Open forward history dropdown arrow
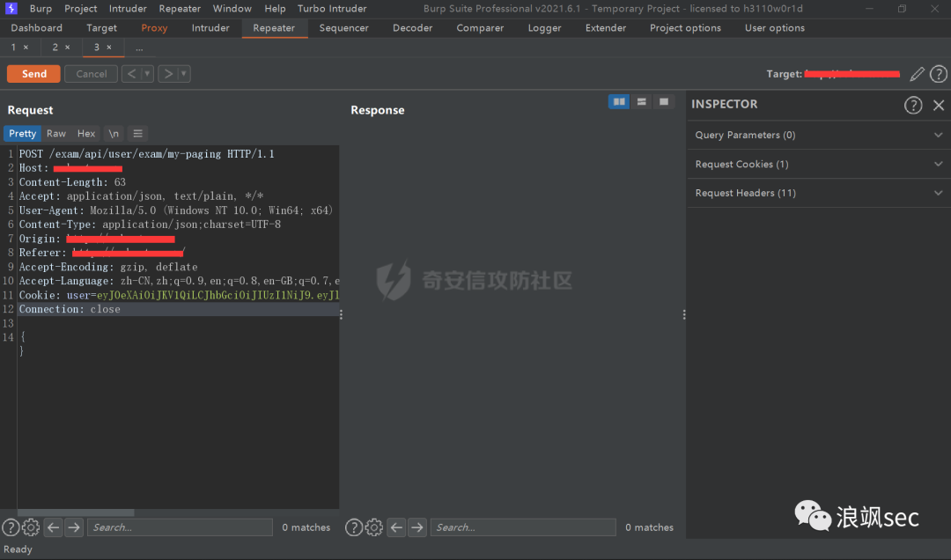The width and height of the screenshot is (951, 560). pos(184,74)
